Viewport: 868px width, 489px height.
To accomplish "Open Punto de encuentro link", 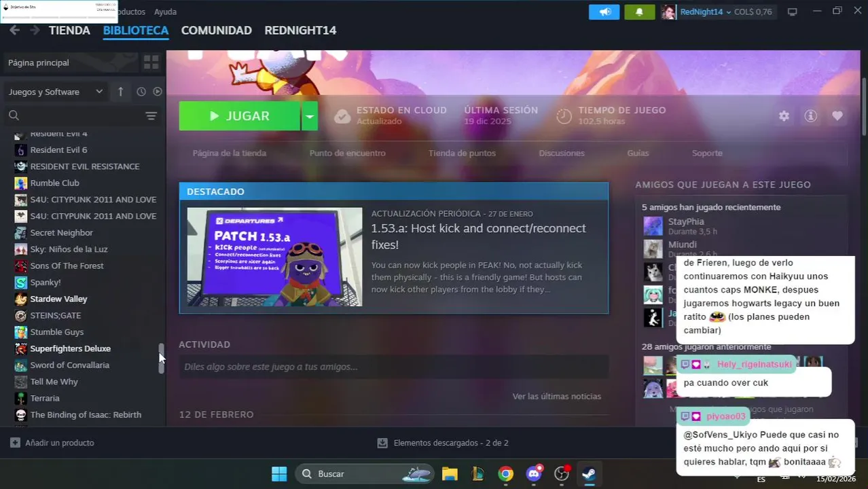I will 347,153.
